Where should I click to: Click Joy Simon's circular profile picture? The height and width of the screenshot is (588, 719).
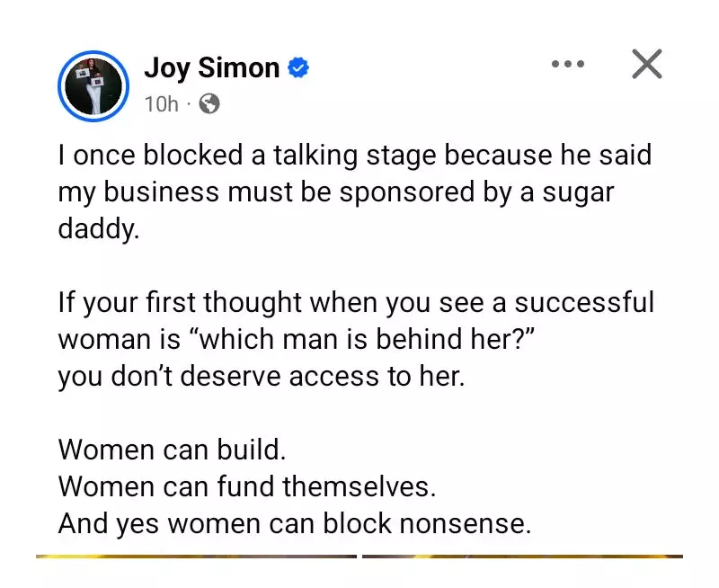[x=93, y=85]
